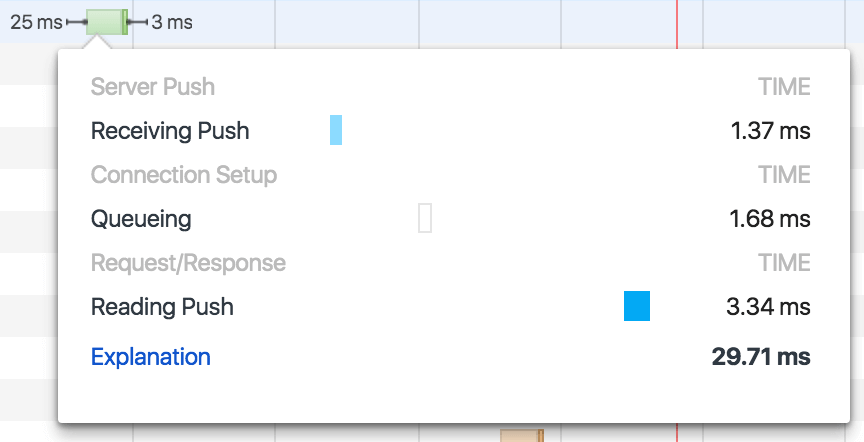Click the red vertical timeline marker
The width and height of the screenshot is (864, 442).
coord(677,22)
